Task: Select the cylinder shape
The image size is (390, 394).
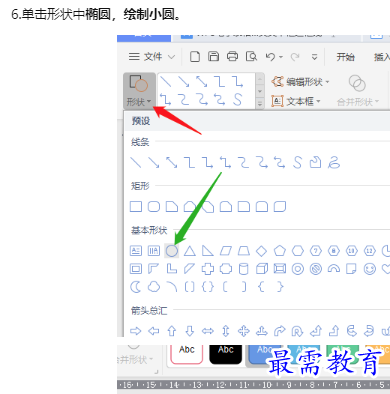Action: [x=244, y=269]
